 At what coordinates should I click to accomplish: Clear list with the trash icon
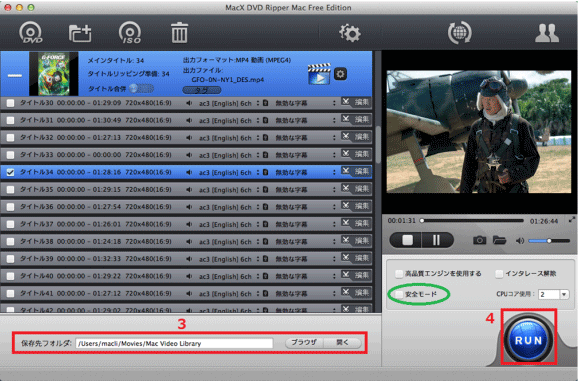(x=179, y=33)
